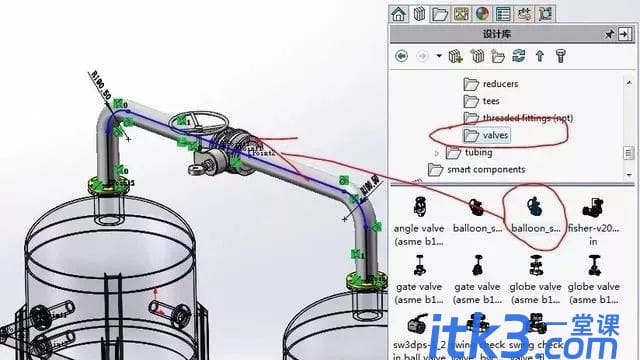
Task: Select the R100.50 dimension at left elbow
Action: click(x=100, y=86)
